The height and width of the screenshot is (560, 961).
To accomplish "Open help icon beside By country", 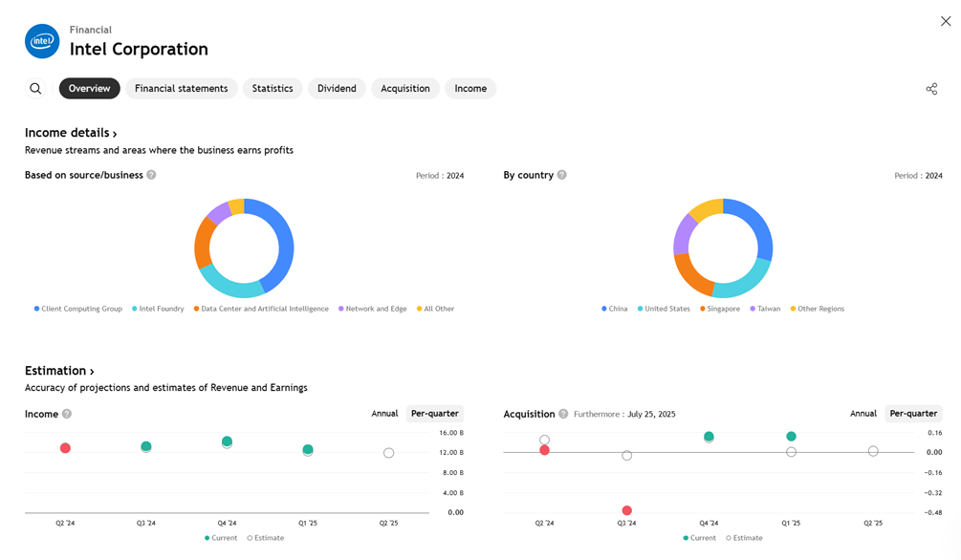I will coord(562,175).
